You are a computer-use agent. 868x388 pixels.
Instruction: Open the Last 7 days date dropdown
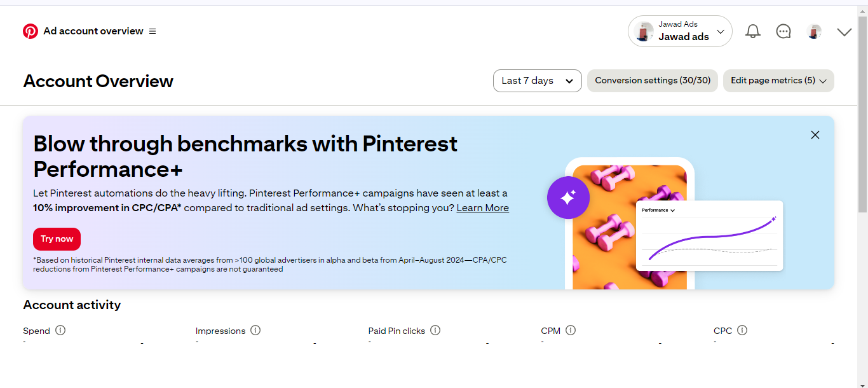(x=537, y=81)
